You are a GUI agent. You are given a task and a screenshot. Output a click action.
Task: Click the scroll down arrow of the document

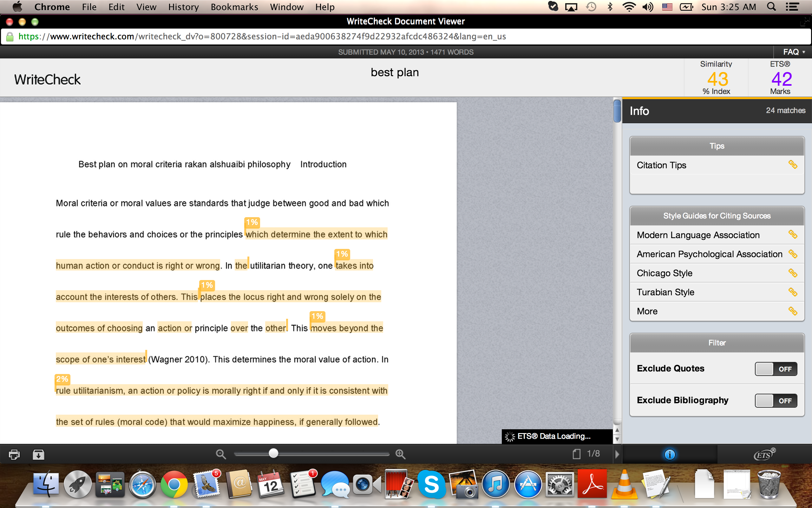(617, 439)
